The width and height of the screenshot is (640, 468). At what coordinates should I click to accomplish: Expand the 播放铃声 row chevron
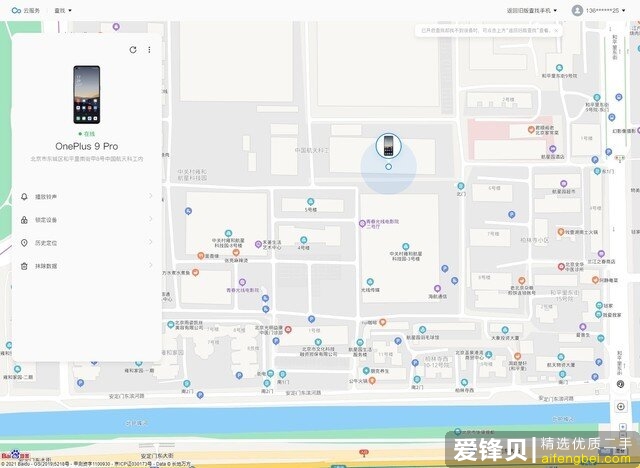click(x=151, y=196)
